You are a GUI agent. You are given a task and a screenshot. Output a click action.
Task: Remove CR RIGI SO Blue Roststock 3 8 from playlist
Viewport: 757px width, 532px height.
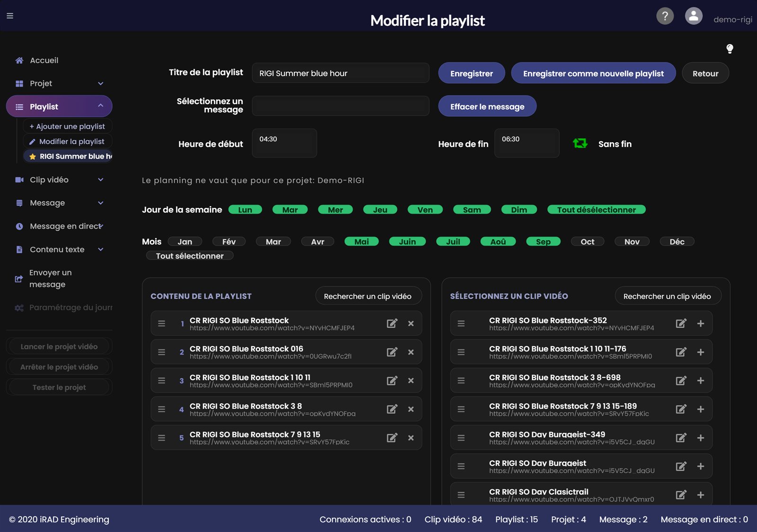(x=411, y=409)
